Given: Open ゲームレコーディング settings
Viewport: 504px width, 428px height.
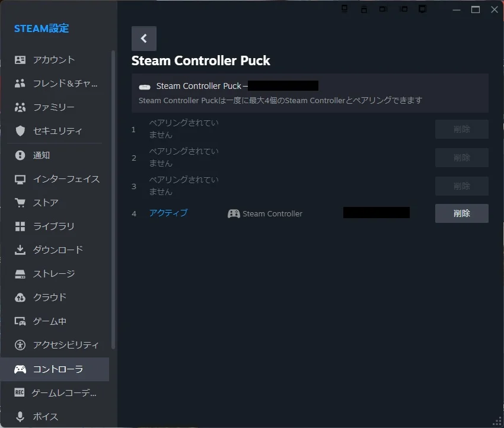Looking at the screenshot, I should tap(55, 392).
